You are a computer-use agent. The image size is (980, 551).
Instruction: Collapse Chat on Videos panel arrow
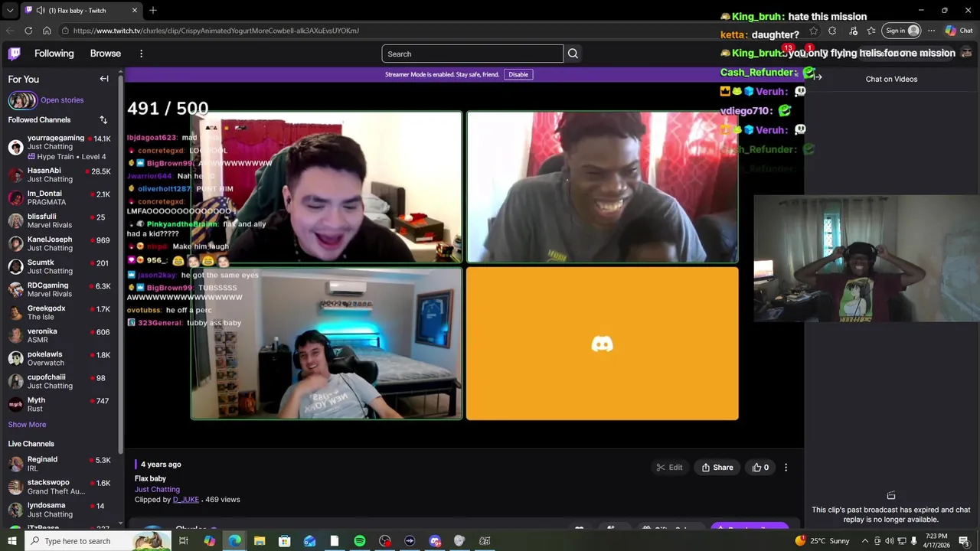[818, 77]
